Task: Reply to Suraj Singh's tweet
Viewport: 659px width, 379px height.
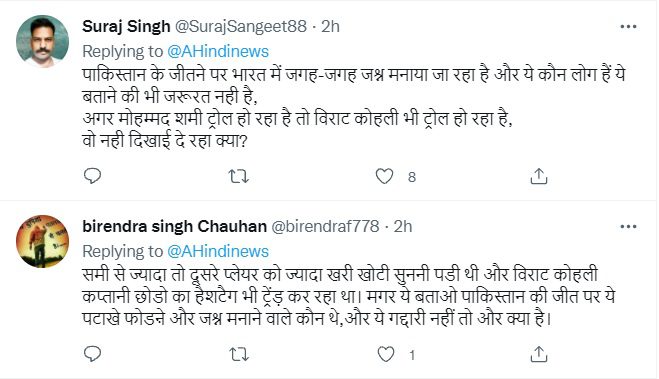Action: click(92, 176)
